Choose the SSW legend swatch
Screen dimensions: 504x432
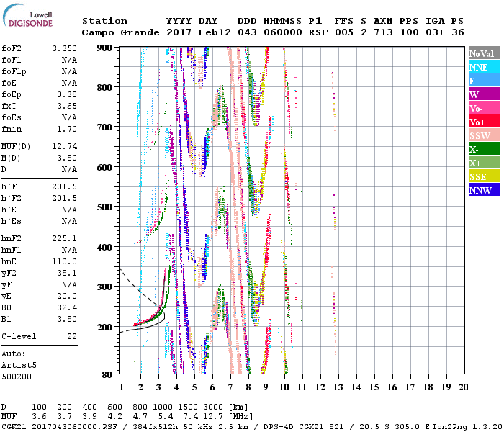click(x=482, y=135)
